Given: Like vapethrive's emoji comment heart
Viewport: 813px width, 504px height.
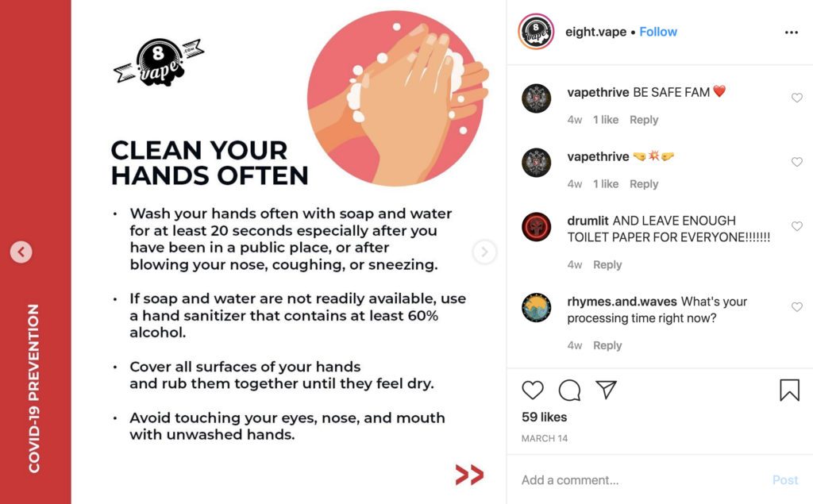Looking at the screenshot, I should tap(797, 162).
